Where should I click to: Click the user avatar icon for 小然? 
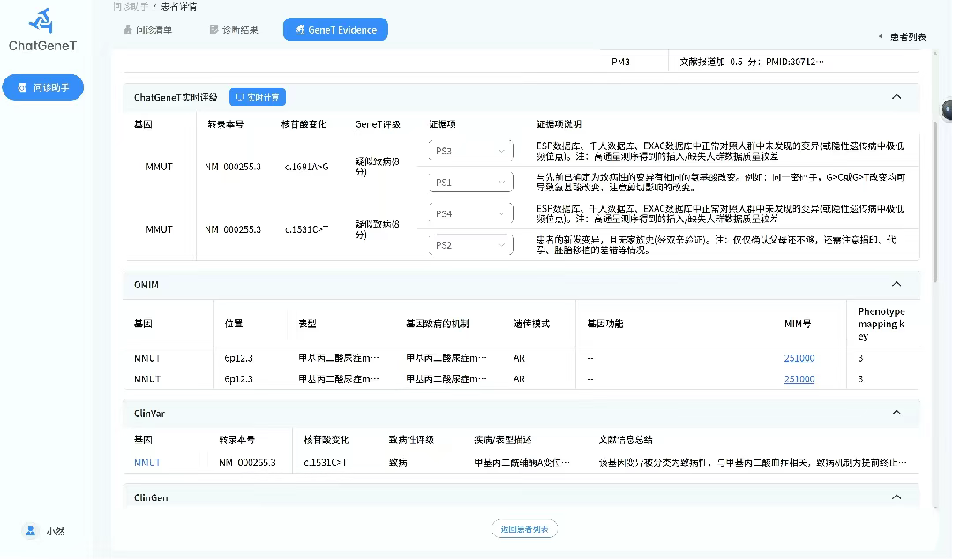tap(31, 530)
